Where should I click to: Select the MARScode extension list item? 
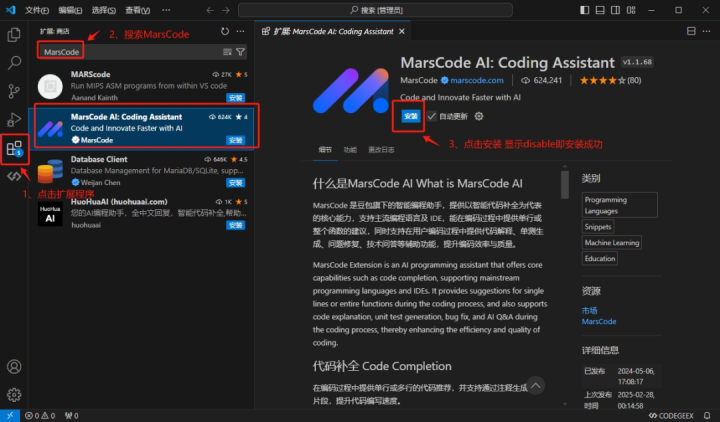click(x=141, y=86)
